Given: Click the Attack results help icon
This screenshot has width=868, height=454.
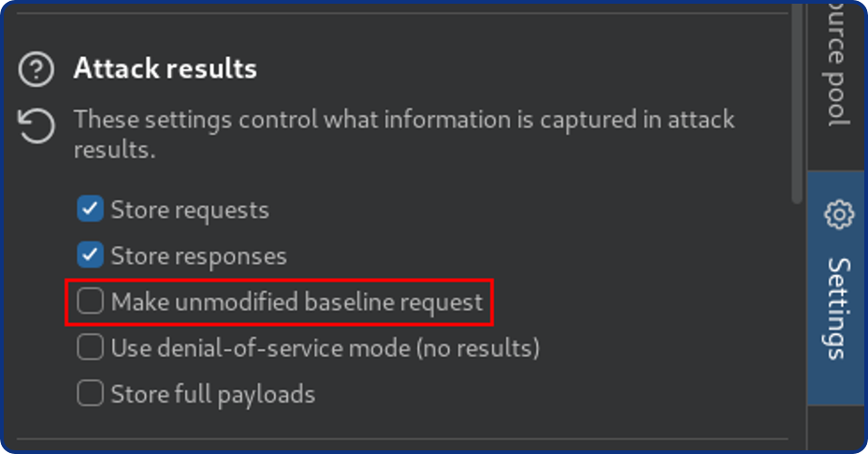Looking at the screenshot, I should pos(36,68).
